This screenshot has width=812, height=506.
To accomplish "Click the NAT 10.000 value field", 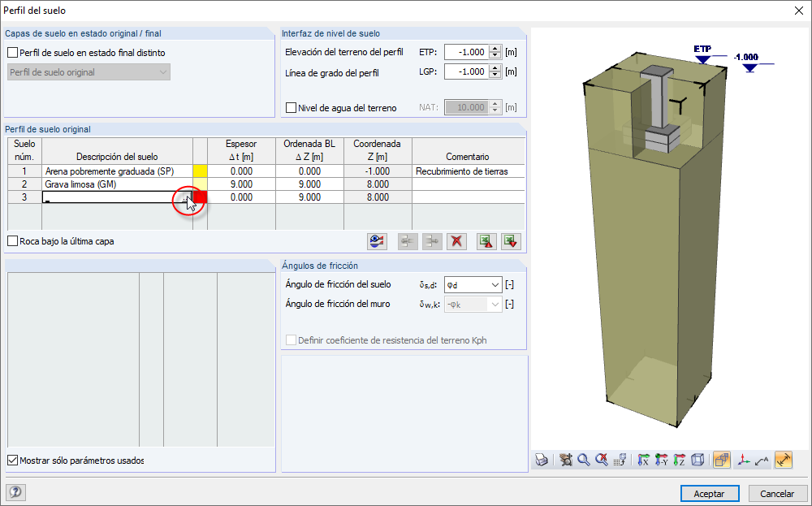I will coord(467,107).
